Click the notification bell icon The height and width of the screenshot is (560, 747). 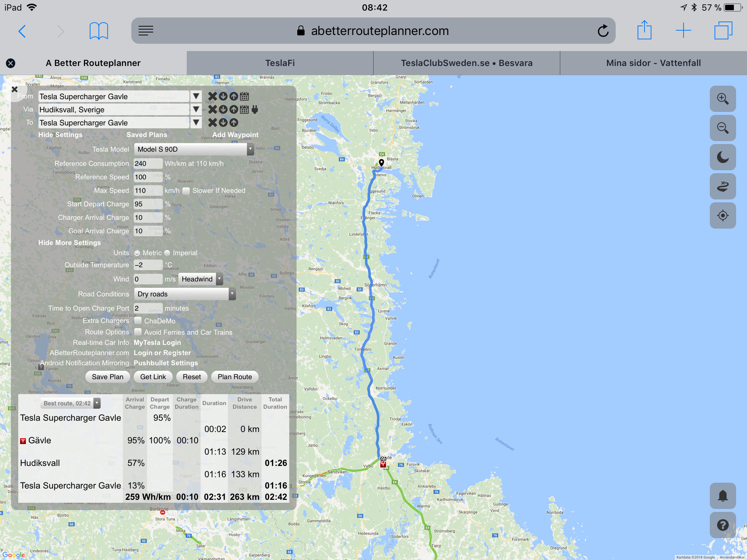point(722,496)
